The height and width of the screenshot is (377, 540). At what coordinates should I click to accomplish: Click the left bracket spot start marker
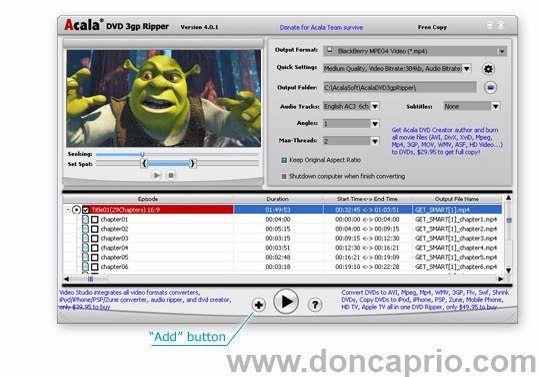tap(144, 164)
